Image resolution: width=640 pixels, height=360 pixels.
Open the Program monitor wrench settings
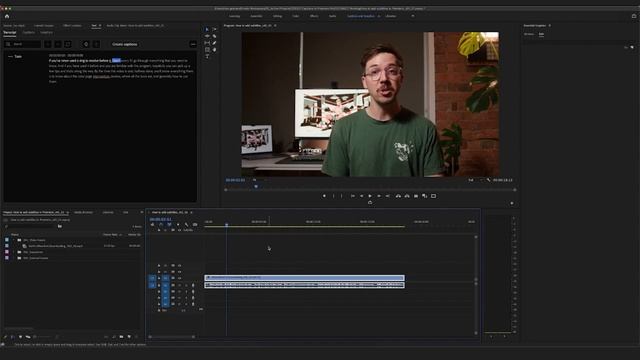tap(488, 180)
